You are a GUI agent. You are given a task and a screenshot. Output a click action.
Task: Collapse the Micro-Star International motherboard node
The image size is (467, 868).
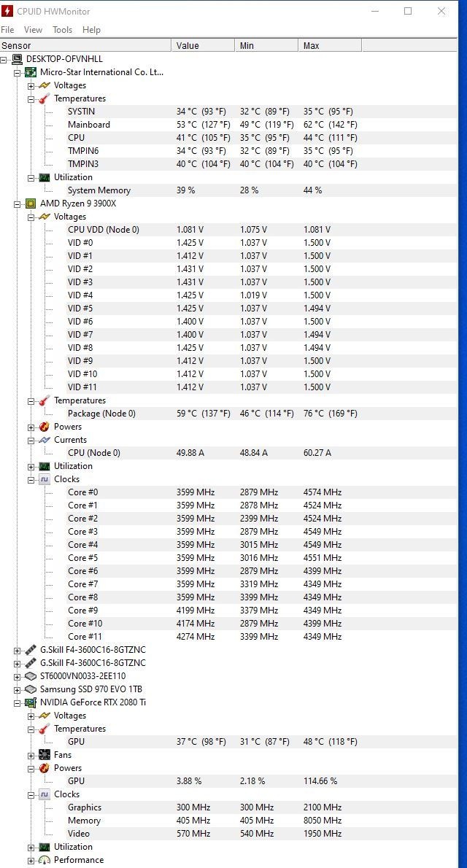[18, 72]
